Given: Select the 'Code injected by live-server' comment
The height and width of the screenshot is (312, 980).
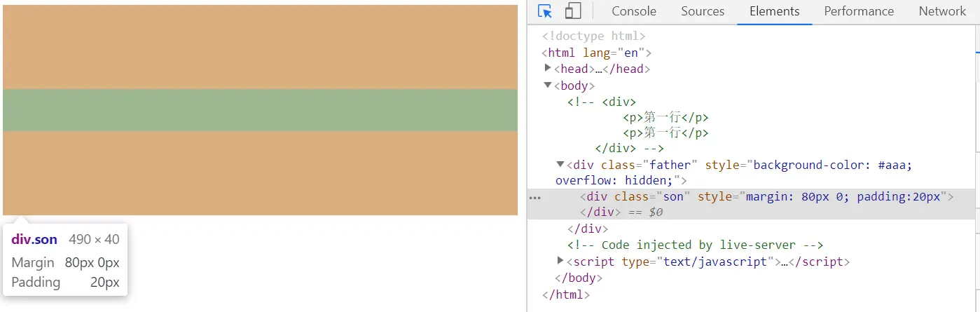Looking at the screenshot, I should point(695,245).
